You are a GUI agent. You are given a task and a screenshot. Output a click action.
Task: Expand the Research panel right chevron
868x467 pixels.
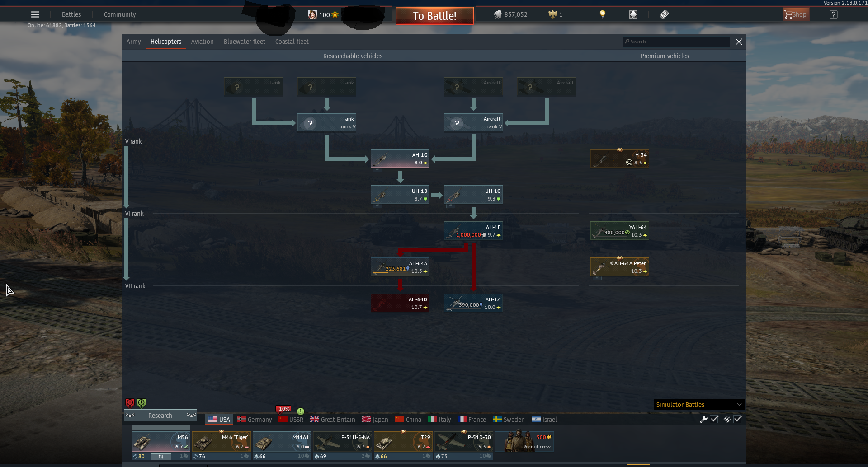191,415
